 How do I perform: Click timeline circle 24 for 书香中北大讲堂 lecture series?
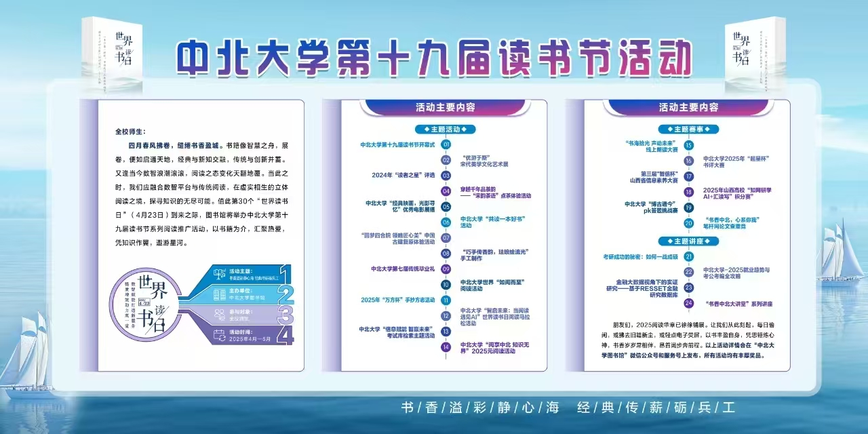tap(689, 302)
